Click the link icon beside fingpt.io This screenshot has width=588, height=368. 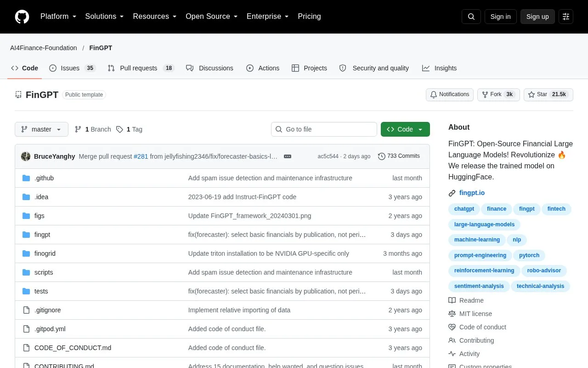coord(452,193)
